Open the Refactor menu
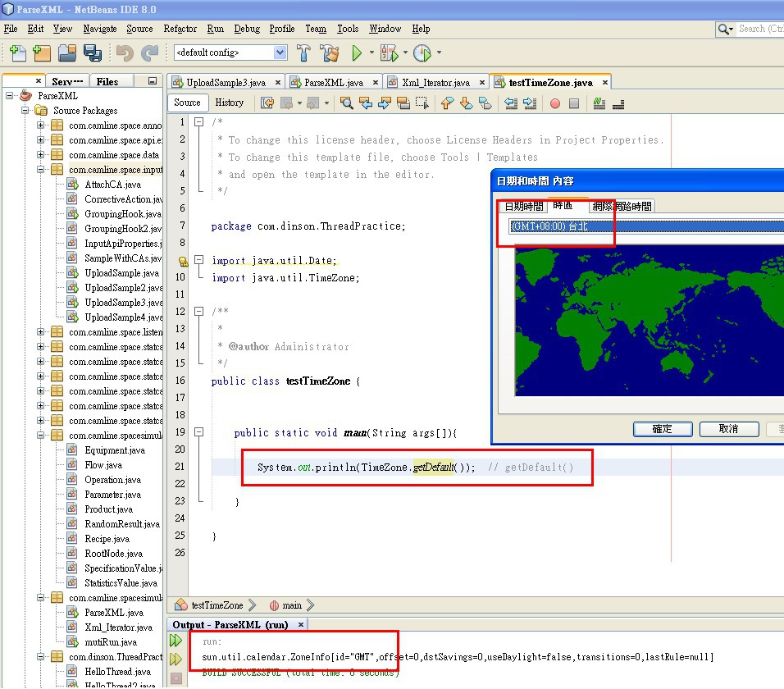The height and width of the screenshot is (689, 784). click(180, 29)
